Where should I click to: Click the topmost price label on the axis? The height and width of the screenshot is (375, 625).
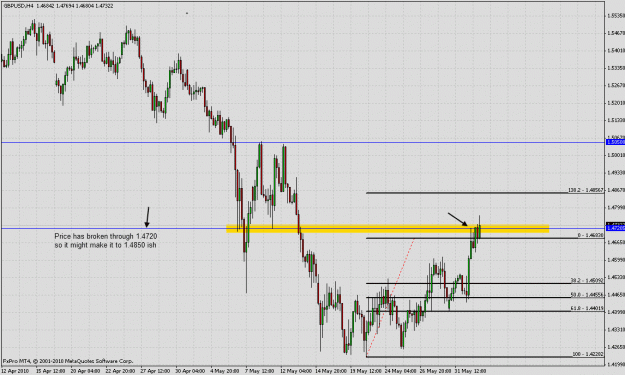(616, 16)
